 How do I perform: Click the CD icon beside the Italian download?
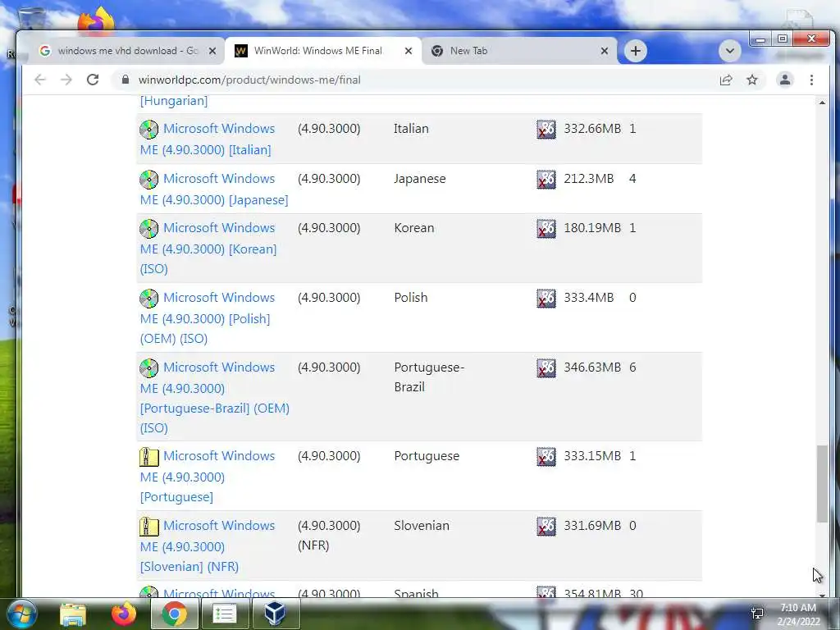149,129
